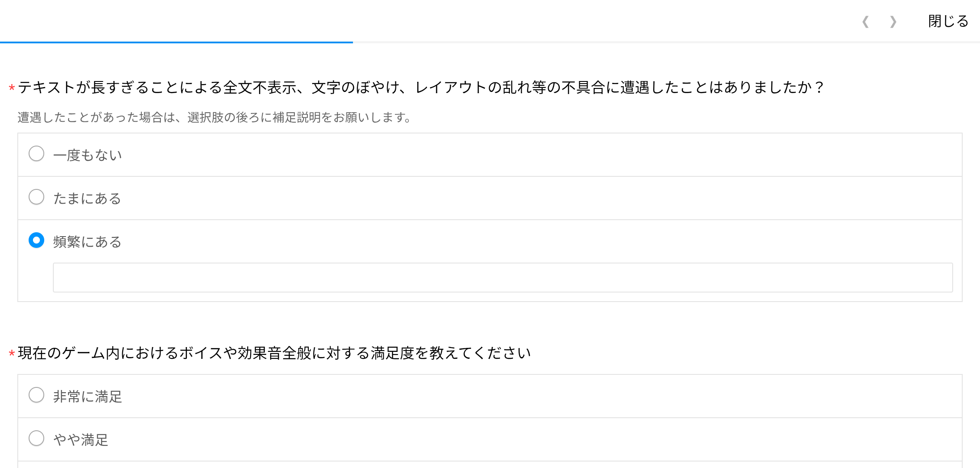This screenshot has height=468, width=980.
Task: Click the question title about ボイスや効果音
Action: [x=274, y=353]
